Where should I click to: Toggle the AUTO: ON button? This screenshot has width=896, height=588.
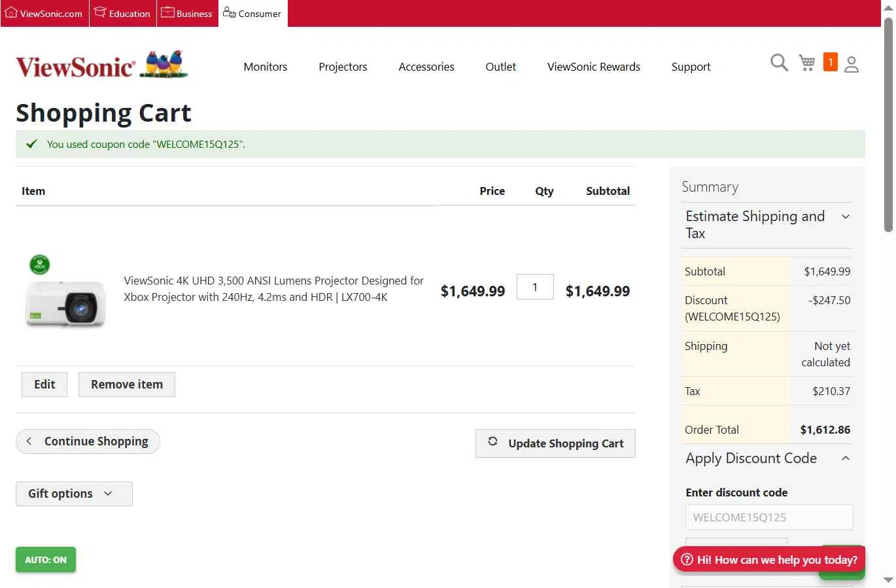coord(46,560)
